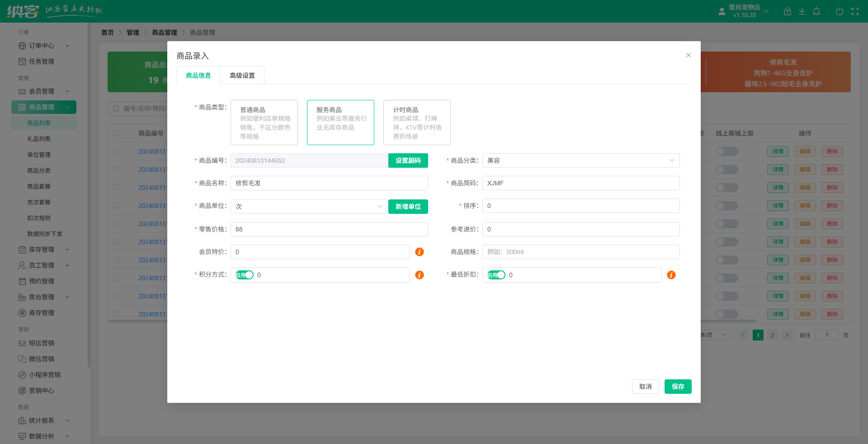Image resolution: width=868 pixels, height=444 pixels.
Task: Click the 预约管理 calendar icon
Action: [x=22, y=281]
